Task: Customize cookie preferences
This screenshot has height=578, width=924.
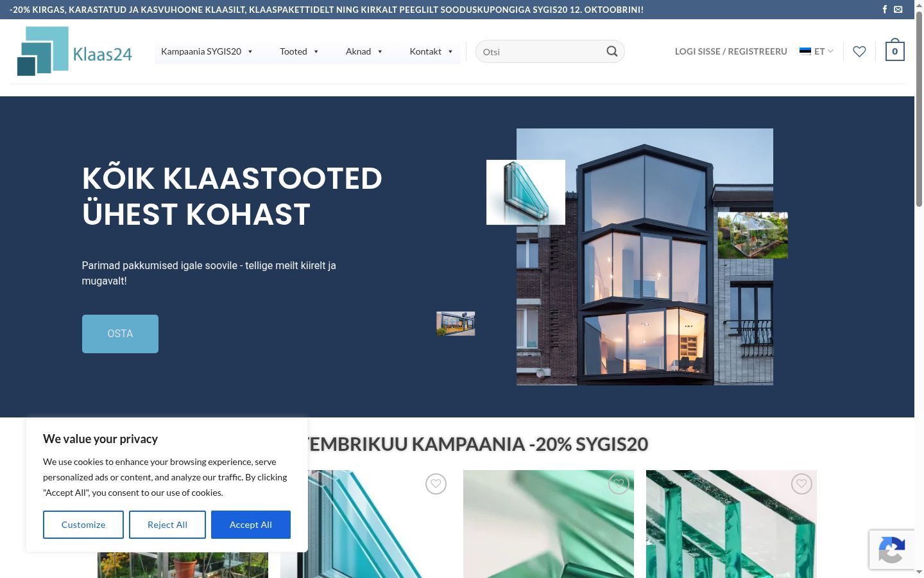Action: click(x=83, y=525)
